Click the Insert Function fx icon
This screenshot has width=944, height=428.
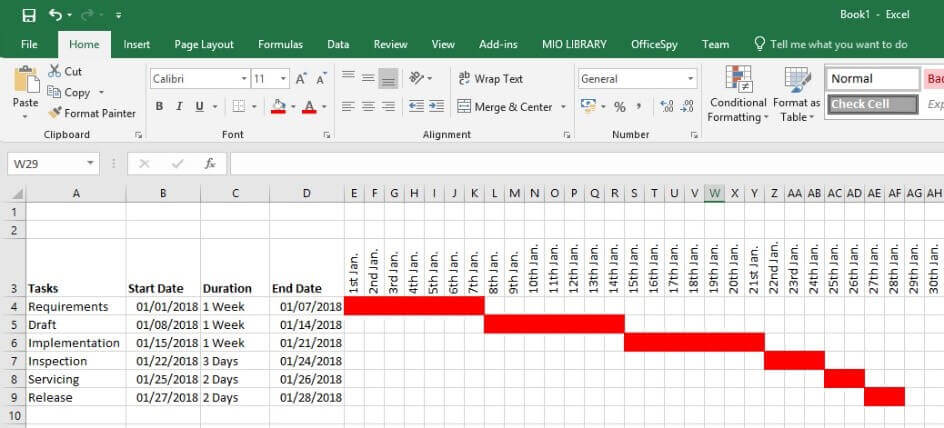click(210, 163)
